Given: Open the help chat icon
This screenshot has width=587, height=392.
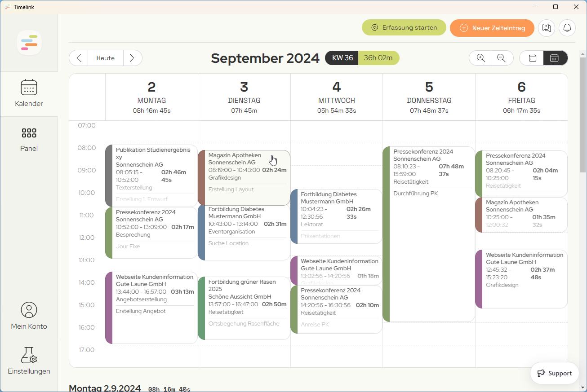Looking at the screenshot, I should [x=547, y=28].
